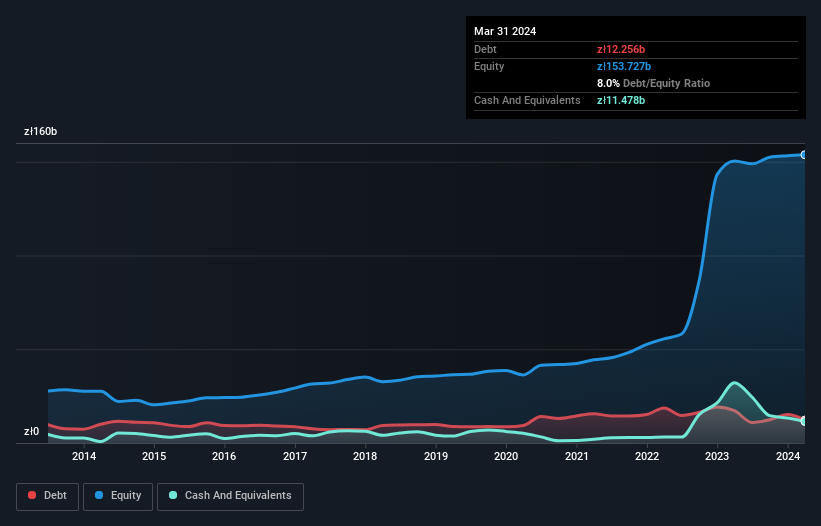Toggle the Debt series legend button

pos(47,496)
